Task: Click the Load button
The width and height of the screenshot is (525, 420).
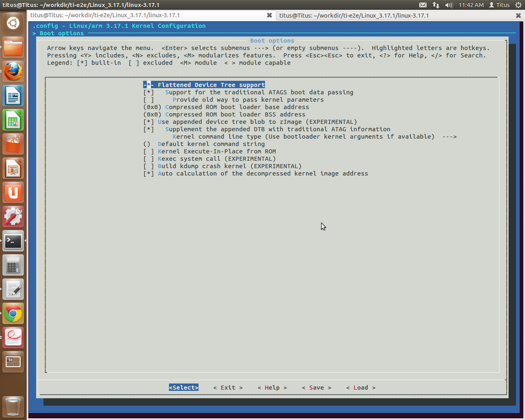Action: tap(361, 388)
